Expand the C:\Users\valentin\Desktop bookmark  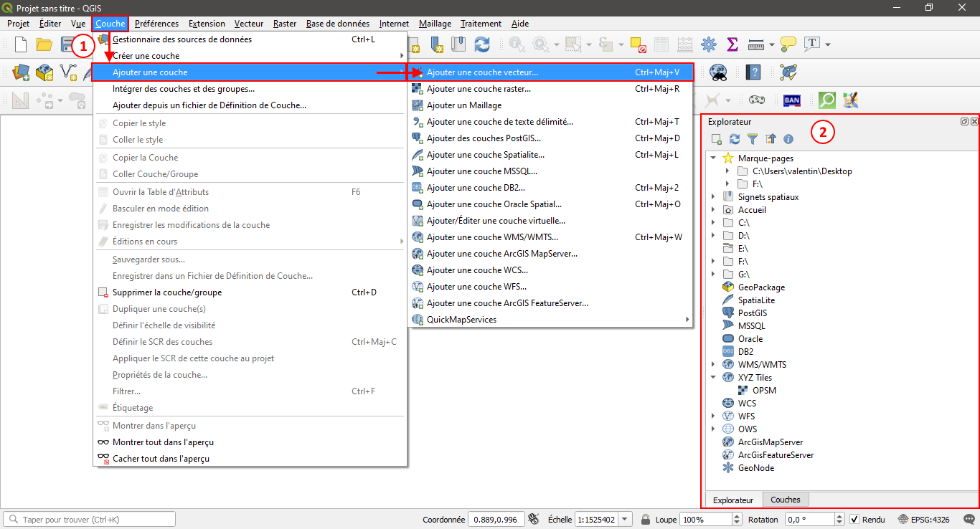click(x=727, y=171)
